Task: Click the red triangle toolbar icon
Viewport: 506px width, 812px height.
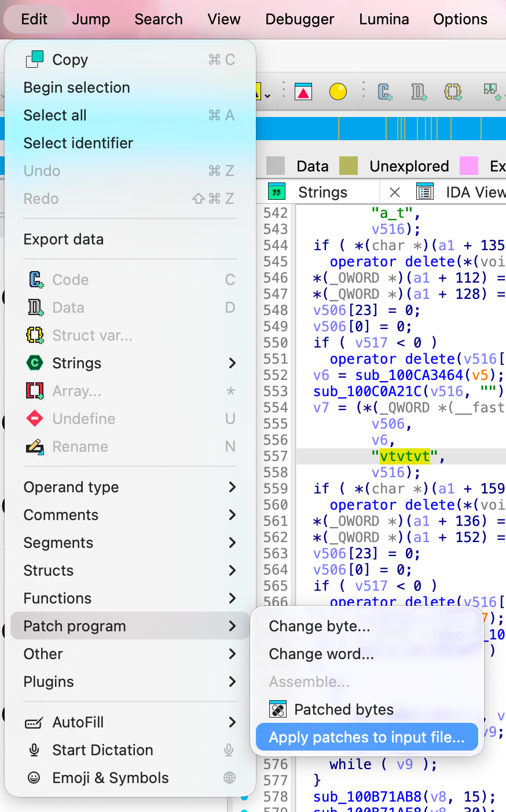Action: [x=303, y=92]
